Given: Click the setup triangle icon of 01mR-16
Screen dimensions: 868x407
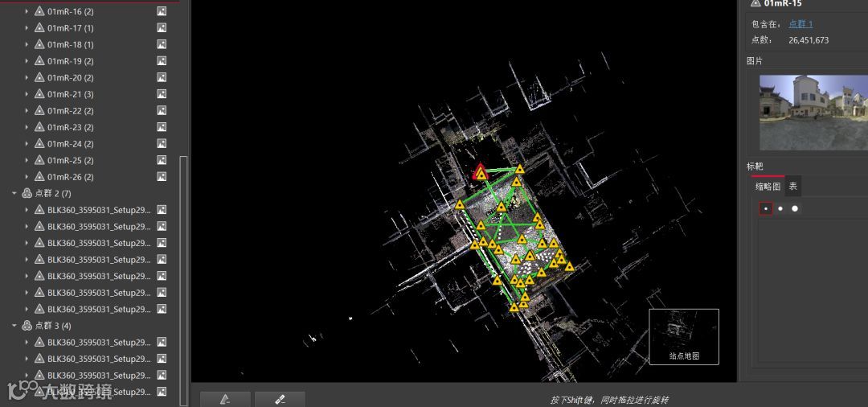Looking at the screenshot, I should (39, 11).
